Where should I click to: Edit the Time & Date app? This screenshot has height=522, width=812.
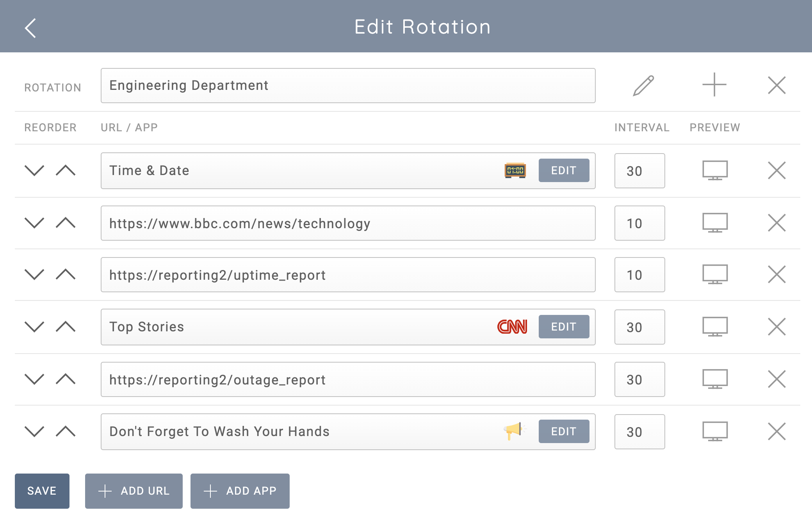click(x=563, y=170)
